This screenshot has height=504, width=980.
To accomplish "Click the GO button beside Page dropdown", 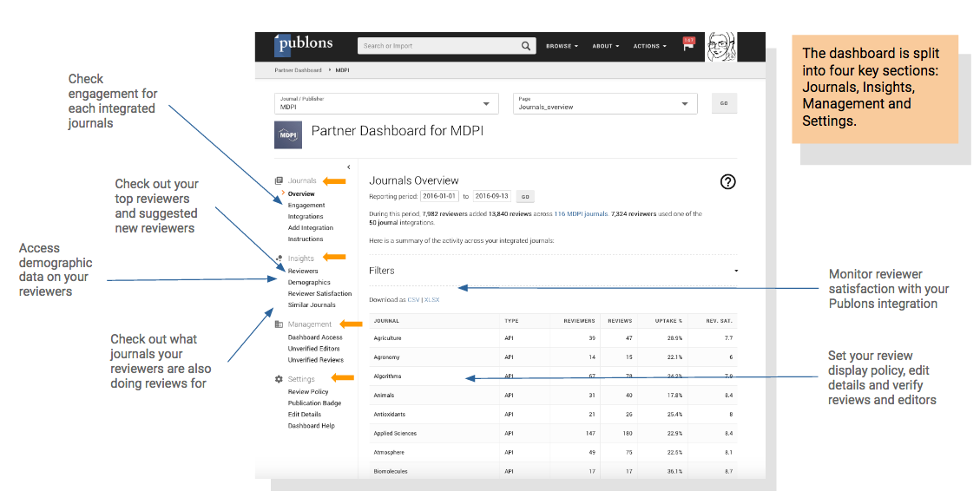I will pos(724,104).
